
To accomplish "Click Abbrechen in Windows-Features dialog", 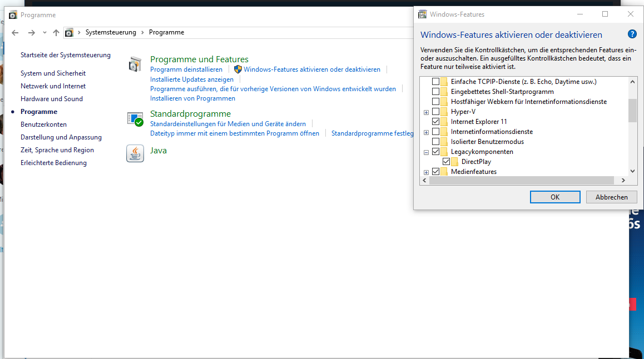I will [x=611, y=197].
